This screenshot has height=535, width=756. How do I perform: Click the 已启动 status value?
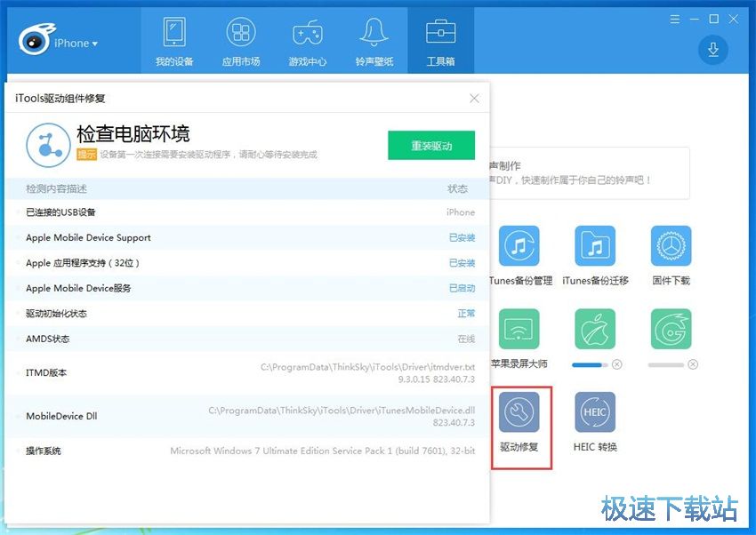462,288
